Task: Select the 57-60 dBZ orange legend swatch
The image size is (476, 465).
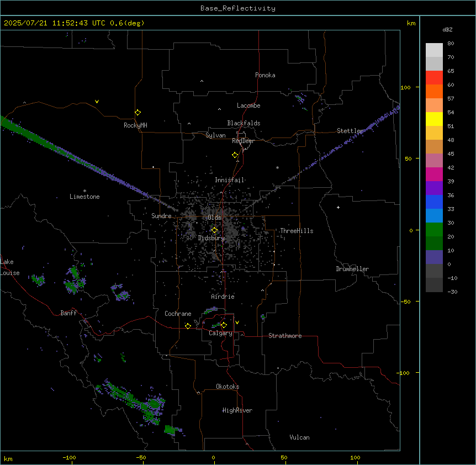Action: pyautogui.click(x=434, y=91)
